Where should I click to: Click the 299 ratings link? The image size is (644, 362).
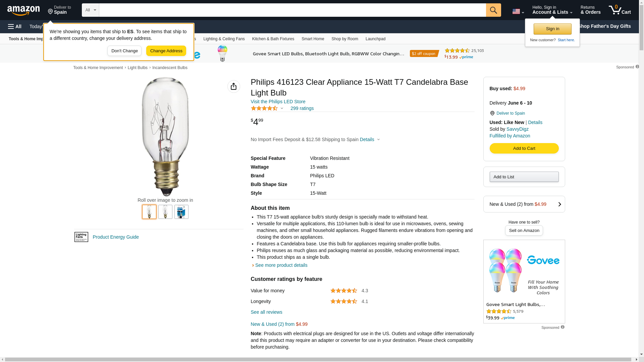(302, 108)
